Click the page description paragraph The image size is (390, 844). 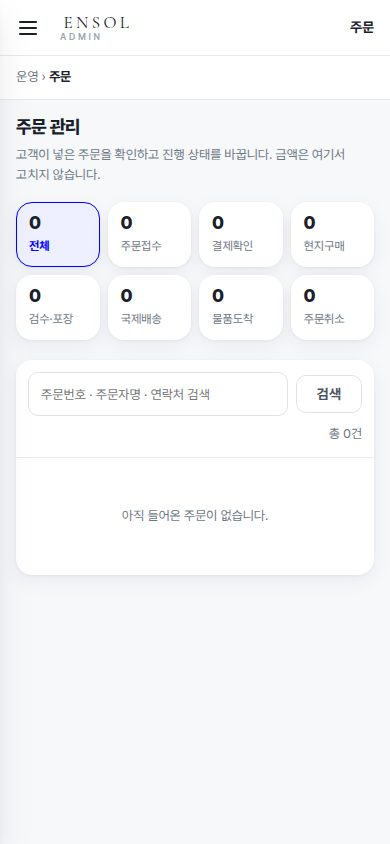coord(180,165)
